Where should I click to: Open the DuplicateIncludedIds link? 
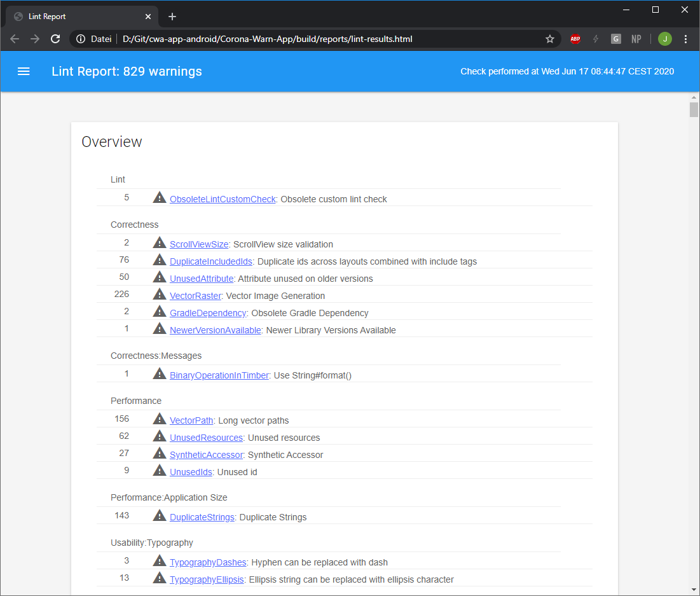click(211, 261)
